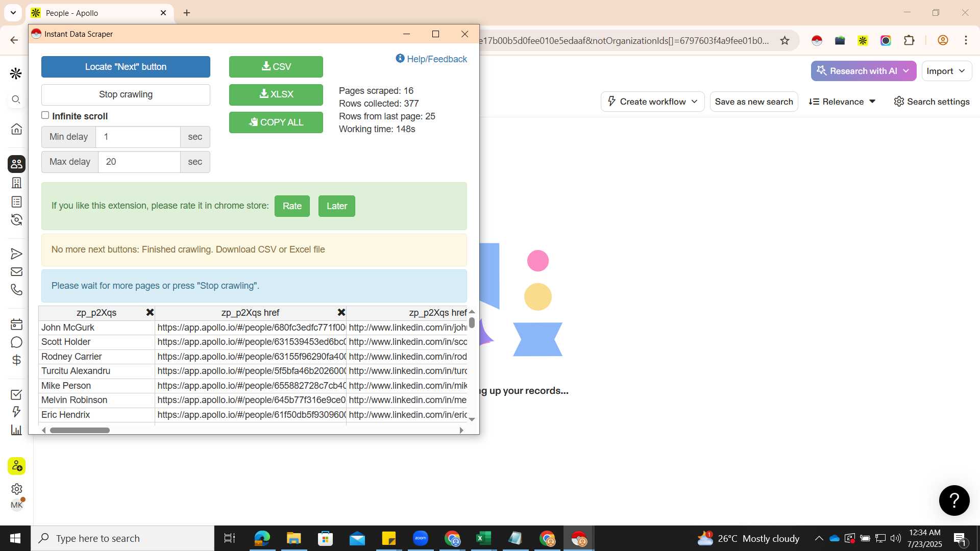Click the taskbar search box

pos(122,538)
